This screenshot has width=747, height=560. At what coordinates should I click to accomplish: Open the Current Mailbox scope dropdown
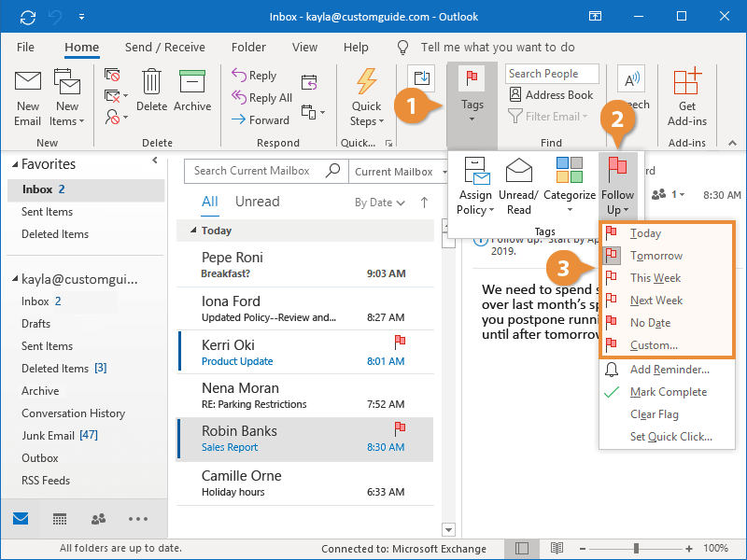coord(400,172)
